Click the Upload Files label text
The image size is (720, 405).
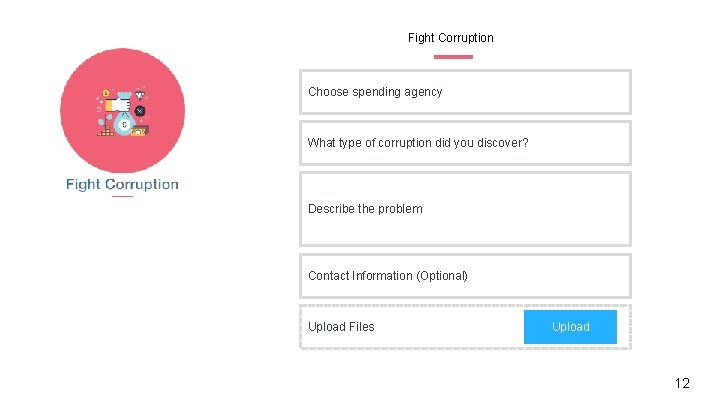[341, 327]
